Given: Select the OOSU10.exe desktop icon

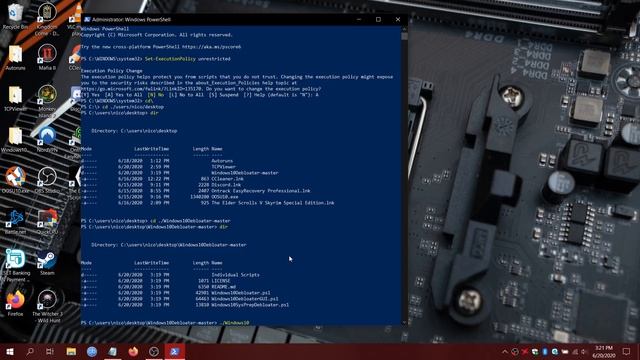Looking at the screenshot, I should [15, 180].
